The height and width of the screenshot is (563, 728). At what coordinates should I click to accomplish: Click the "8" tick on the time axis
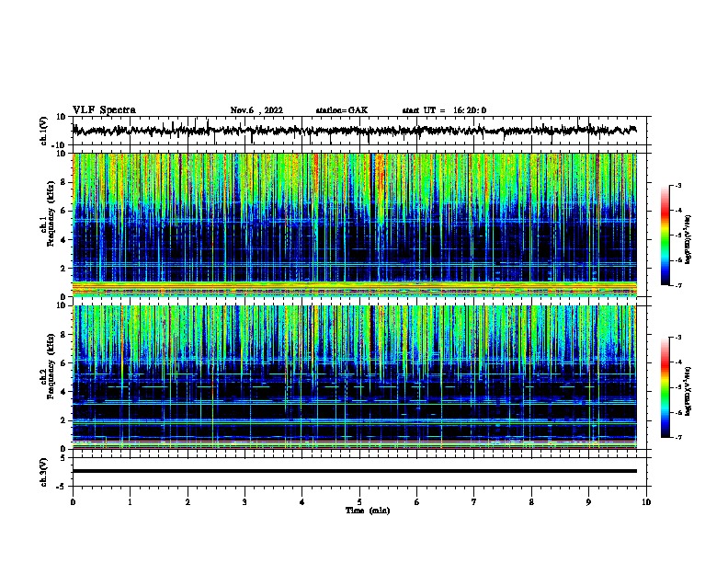[531, 501]
